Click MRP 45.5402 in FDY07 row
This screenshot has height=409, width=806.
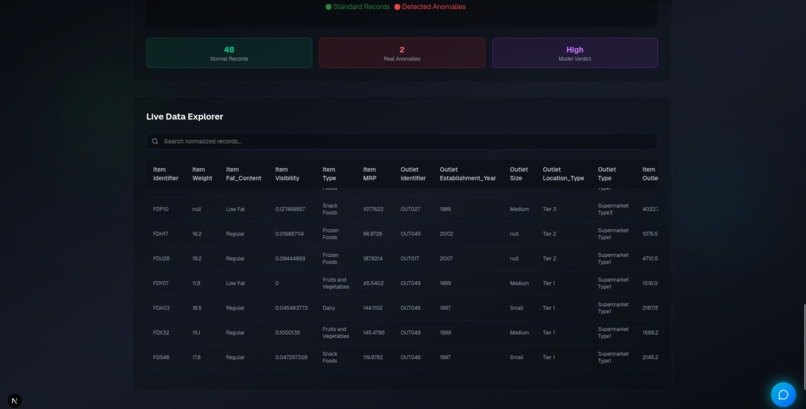pos(373,283)
